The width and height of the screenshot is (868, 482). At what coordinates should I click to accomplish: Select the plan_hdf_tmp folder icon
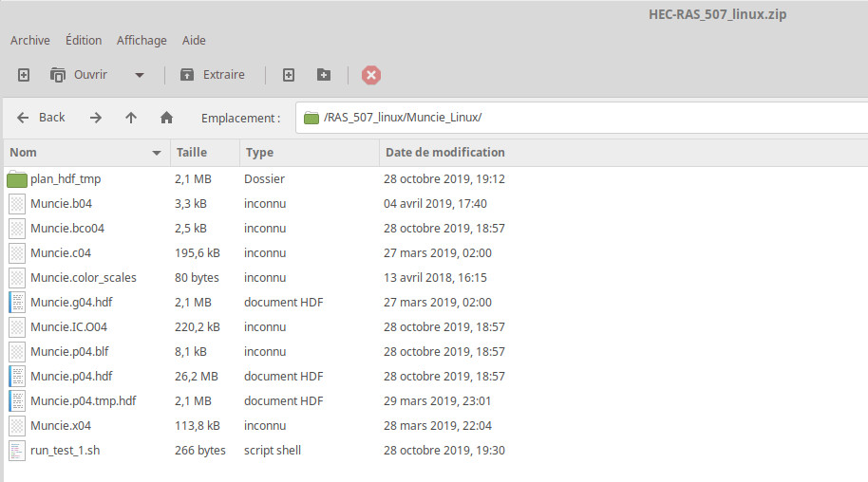16,179
